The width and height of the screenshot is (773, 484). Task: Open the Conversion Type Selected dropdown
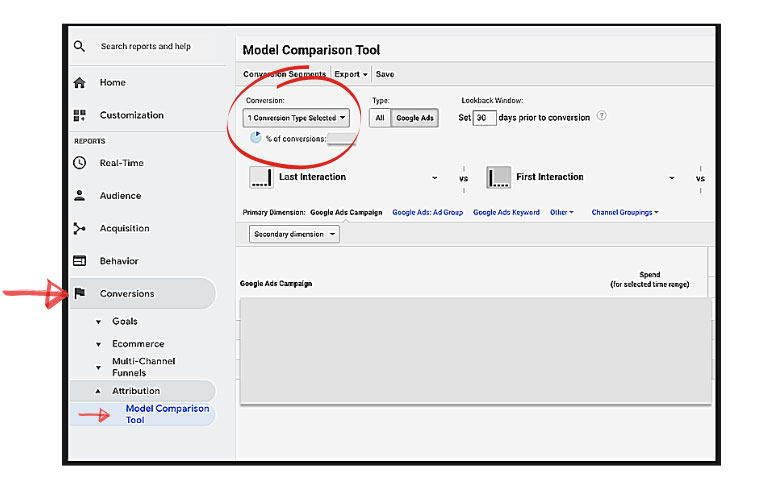[297, 118]
